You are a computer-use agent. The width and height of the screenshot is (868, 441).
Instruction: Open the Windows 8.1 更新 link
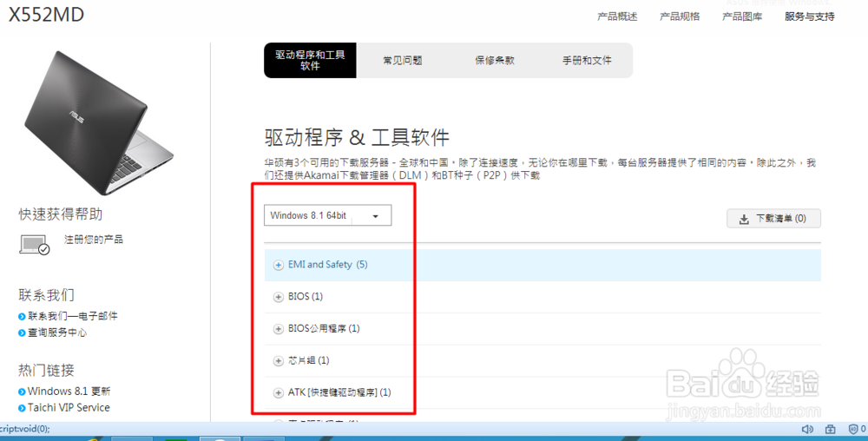click(x=69, y=392)
